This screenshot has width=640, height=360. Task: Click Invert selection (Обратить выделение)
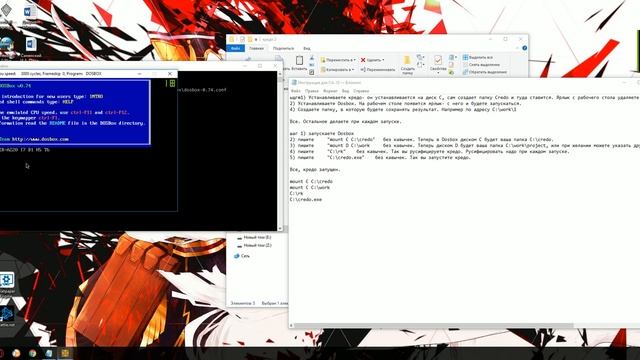click(x=484, y=72)
